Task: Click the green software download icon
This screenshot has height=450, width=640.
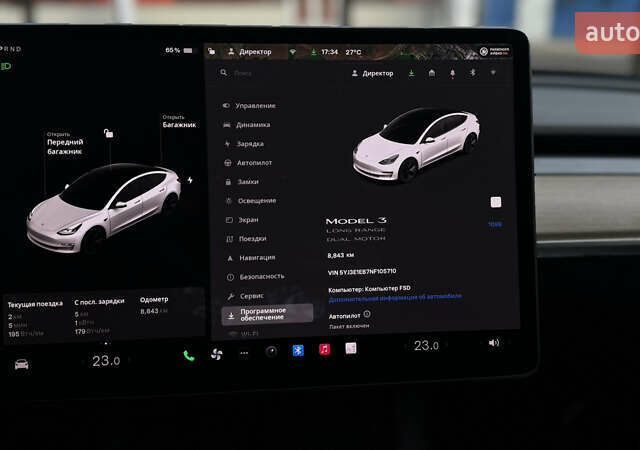Action: (x=411, y=73)
